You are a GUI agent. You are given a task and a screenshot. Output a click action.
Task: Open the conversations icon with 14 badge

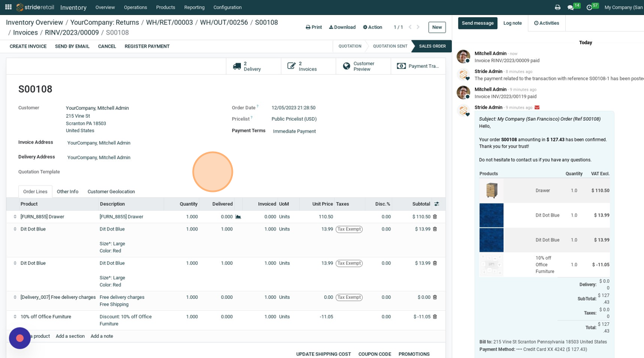pyautogui.click(x=571, y=7)
